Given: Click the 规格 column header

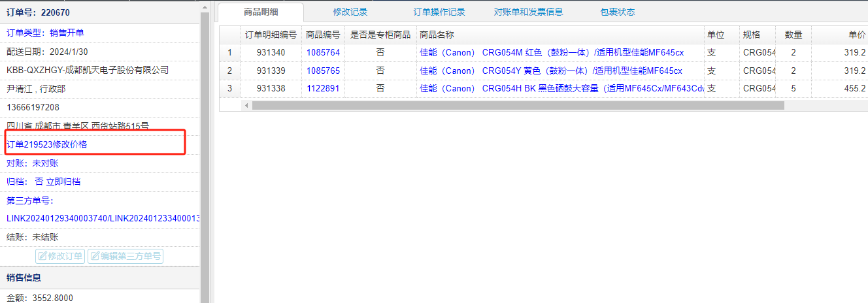Looking at the screenshot, I should (x=756, y=35).
